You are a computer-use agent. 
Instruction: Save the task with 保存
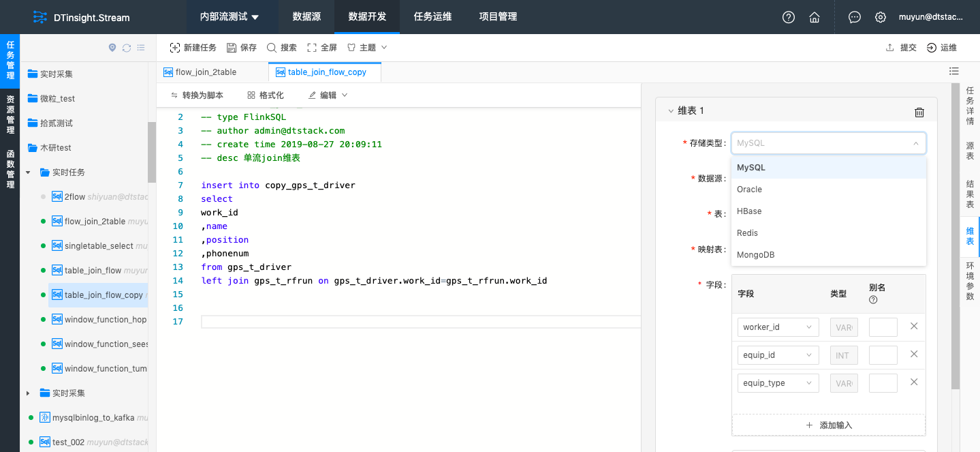(242, 48)
